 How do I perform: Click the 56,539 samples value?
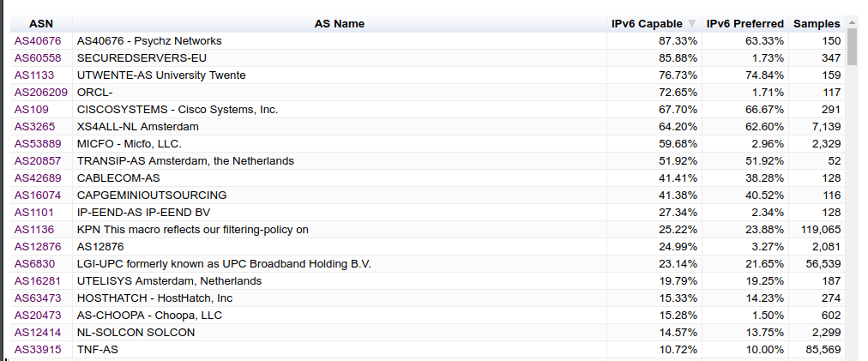coord(823,264)
